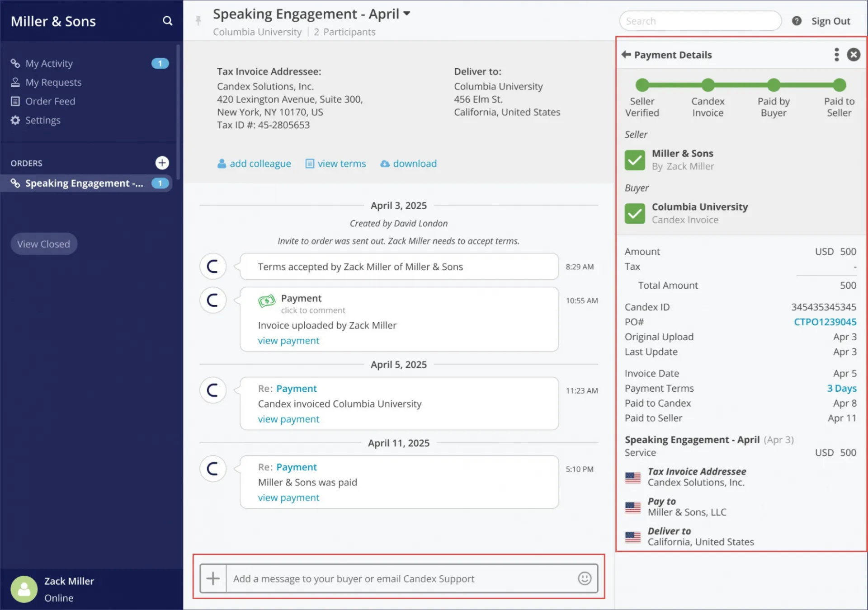
Task: Click the Candex avatar beside Miller & Sons was paid
Action: [213, 469]
